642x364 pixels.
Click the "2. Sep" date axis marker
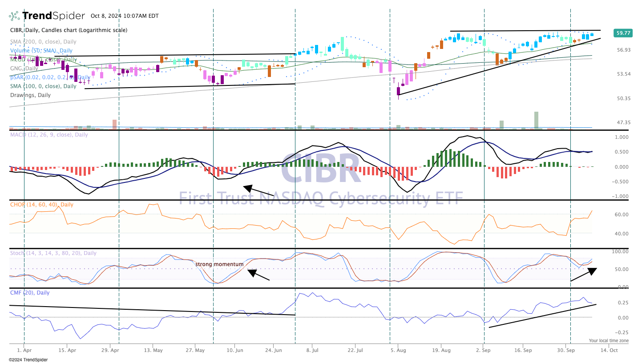click(x=484, y=350)
